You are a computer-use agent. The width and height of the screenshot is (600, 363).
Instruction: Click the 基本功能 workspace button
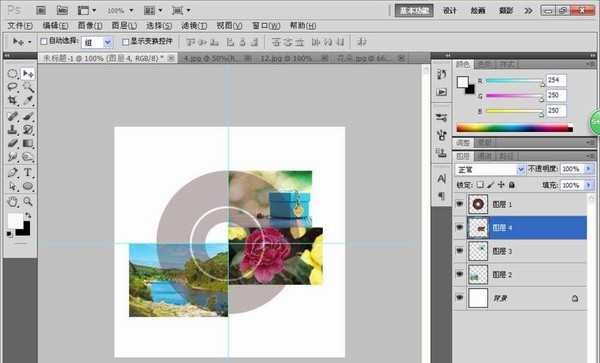(x=414, y=11)
